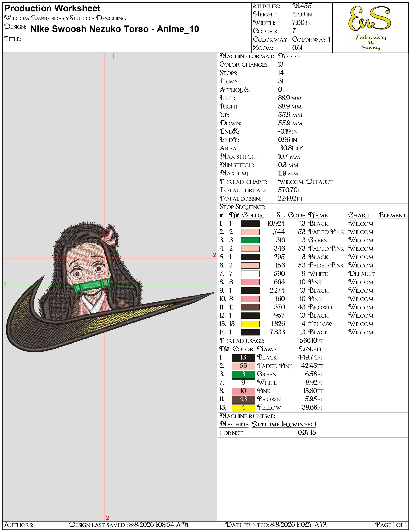The height and width of the screenshot is (532, 411).
Task: Click the EndY value "0.96 IN"
Action: 288,140
